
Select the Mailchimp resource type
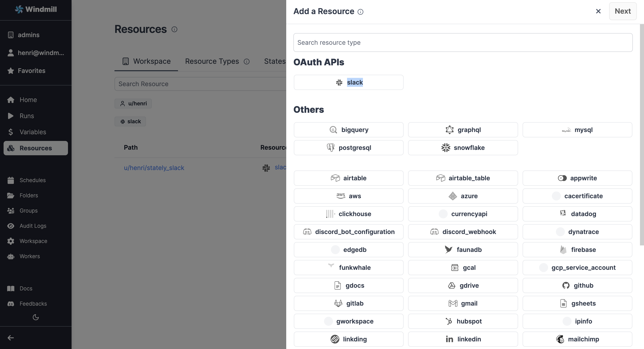point(578,339)
